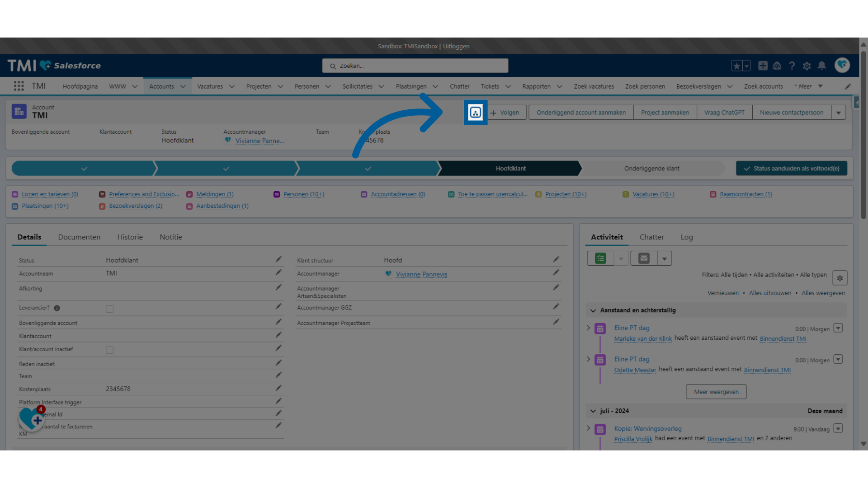Screen dimensions: 868x488
Task: Open more actions dropdown beside Nieuwe contactpersoon
Action: point(839,113)
